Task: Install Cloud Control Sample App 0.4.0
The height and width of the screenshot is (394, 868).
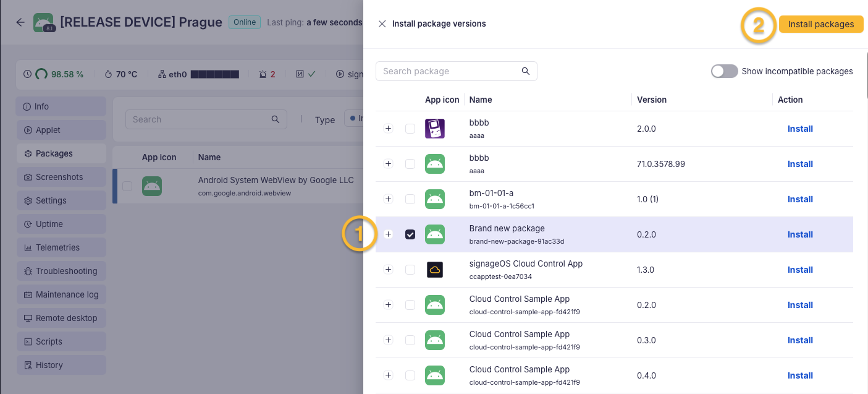Action: [800, 375]
